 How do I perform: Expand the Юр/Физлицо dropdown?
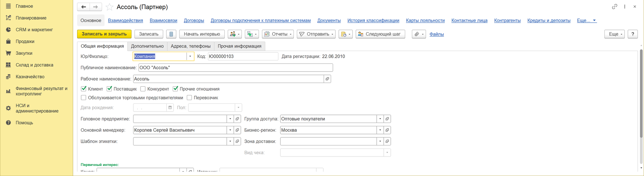tap(190, 56)
